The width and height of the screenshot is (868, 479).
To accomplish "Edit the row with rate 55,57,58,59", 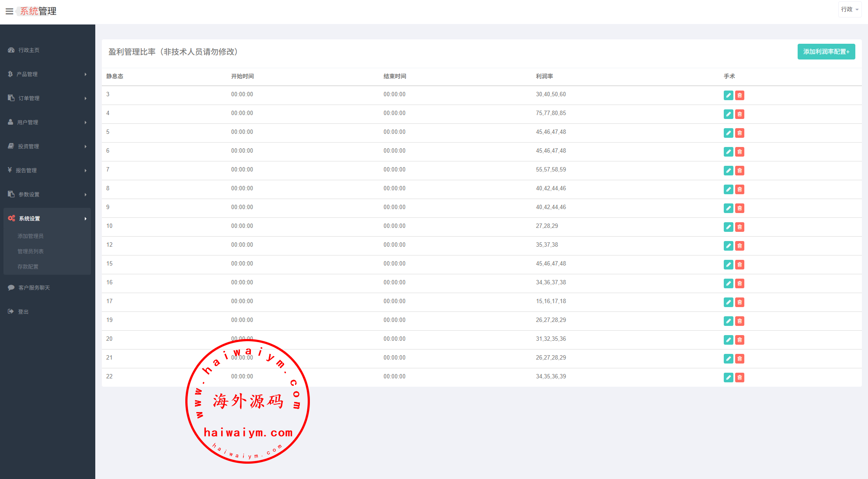I will [x=728, y=171].
